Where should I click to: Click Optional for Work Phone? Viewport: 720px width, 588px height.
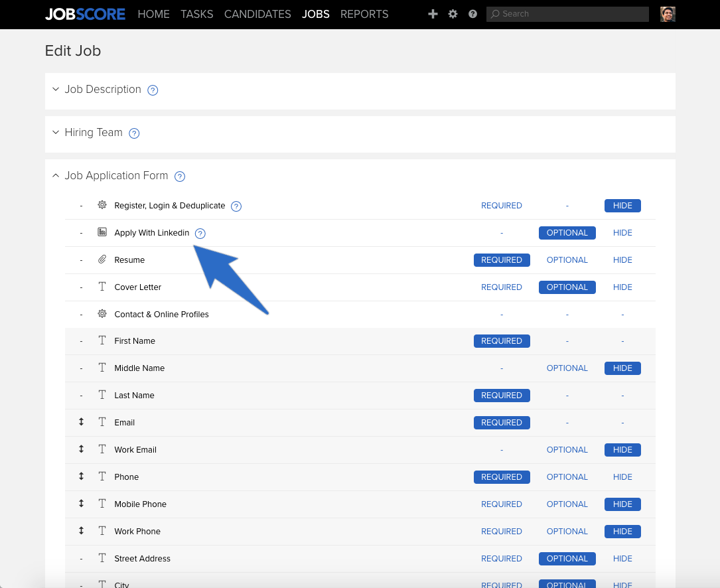point(567,532)
